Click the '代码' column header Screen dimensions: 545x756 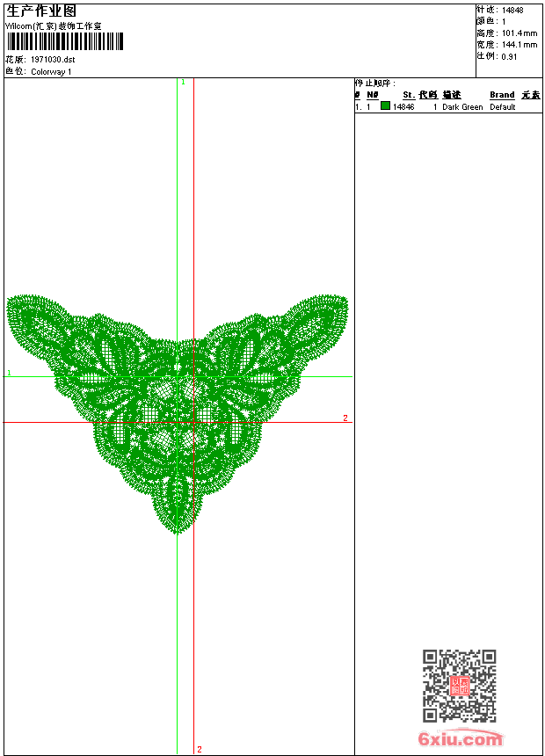[x=428, y=95]
